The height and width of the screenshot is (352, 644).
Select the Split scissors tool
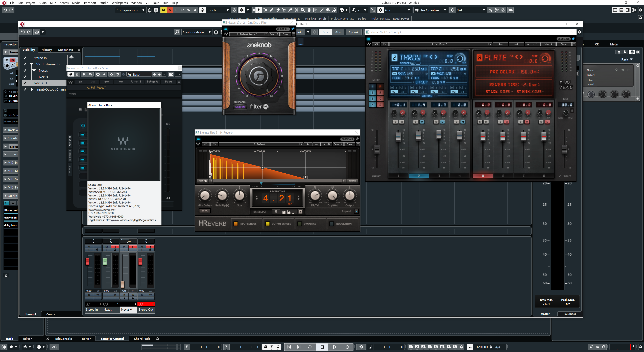tap(284, 10)
